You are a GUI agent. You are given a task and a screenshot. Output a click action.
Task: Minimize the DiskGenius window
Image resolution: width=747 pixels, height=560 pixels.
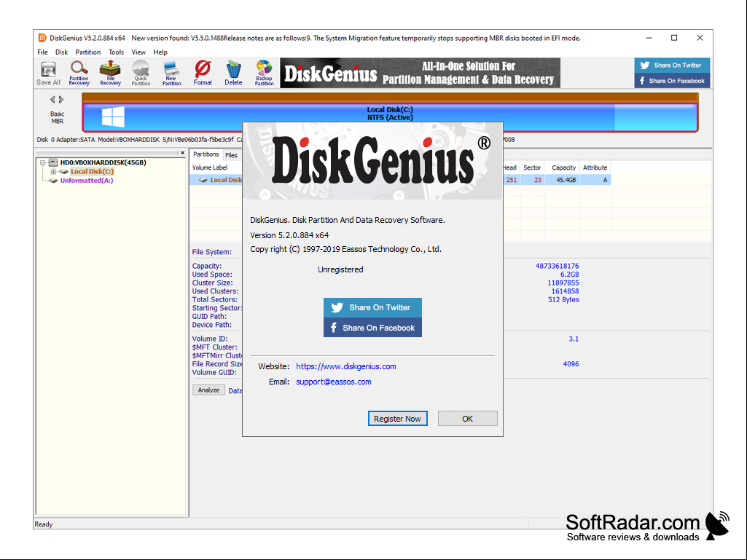coord(649,38)
